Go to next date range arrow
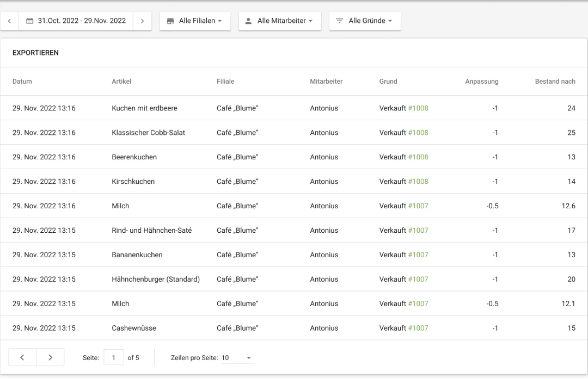Viewport: 588px width, 378px height. (x=142, y=21)
